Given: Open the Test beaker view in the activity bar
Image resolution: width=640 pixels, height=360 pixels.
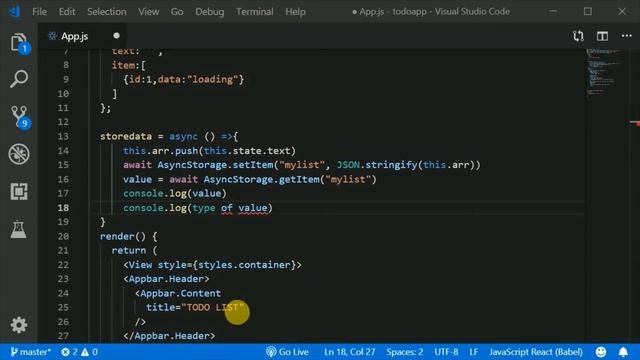Looking at the screenshot, I should (x=18, y=229).
